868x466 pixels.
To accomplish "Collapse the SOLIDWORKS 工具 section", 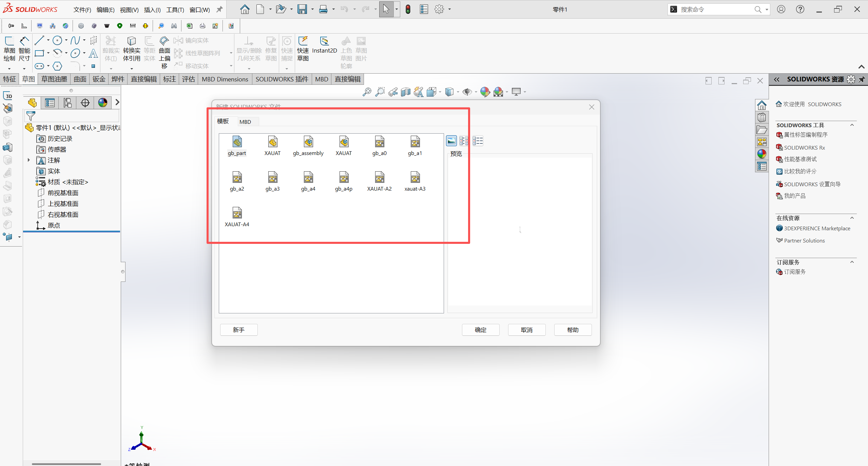I will 852,125.
